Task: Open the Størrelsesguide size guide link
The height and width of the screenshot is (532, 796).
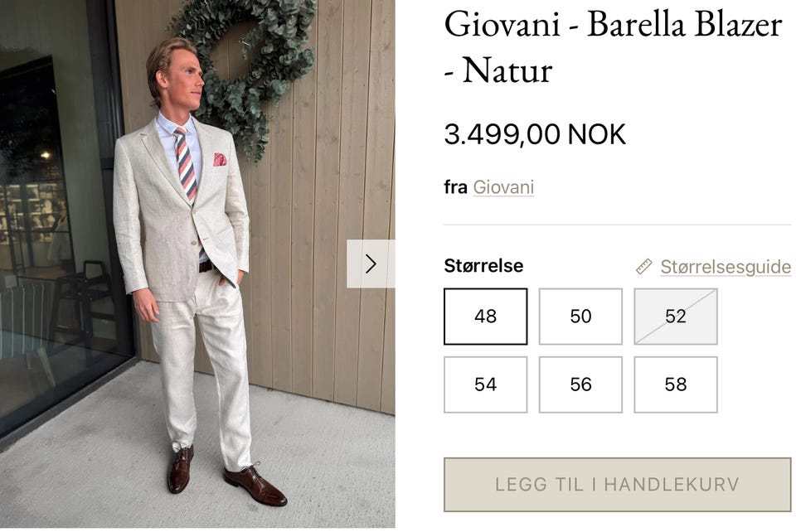Action: 725,267
